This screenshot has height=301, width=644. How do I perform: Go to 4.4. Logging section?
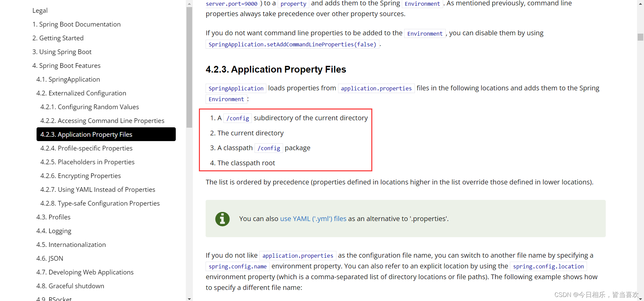tap(54, 231)
